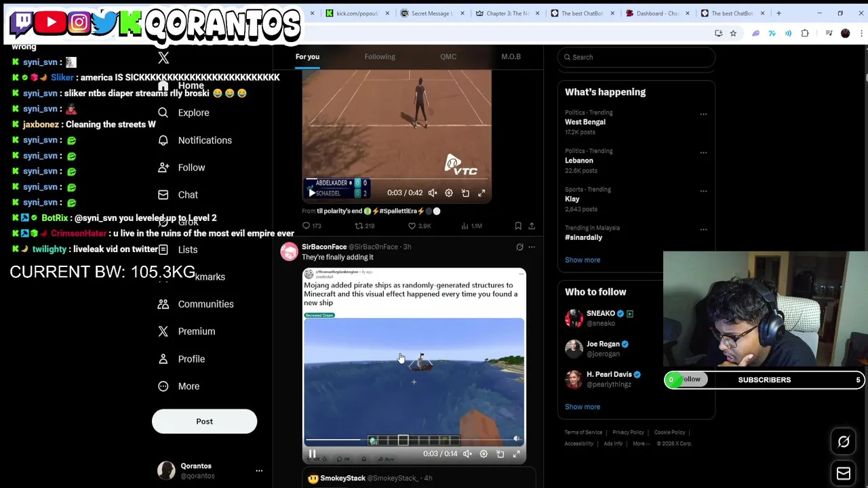The width and height of the screenshot is (868, 488).
Task: Fullscreen the tennis video
Action: [x=481, y=193]
